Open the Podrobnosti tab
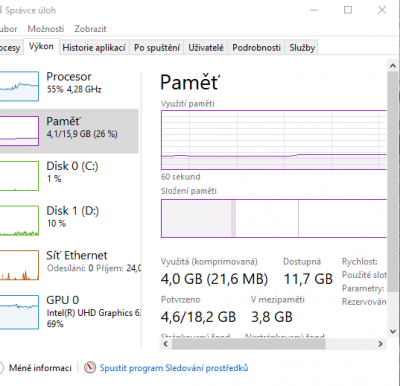The height and width of the screenshot is (386, 400). [x=256, y=48]
